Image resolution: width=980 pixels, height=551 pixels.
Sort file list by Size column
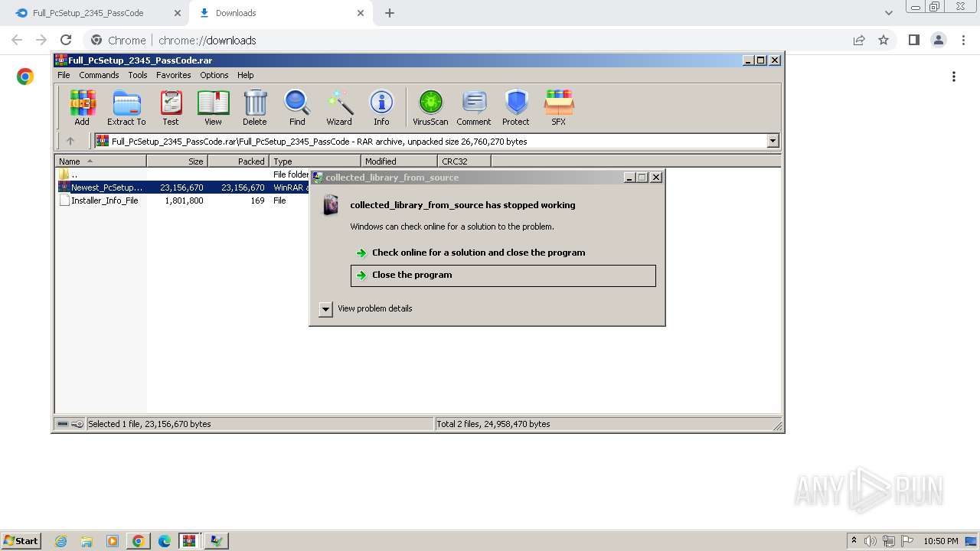click(x=177, y=161)
